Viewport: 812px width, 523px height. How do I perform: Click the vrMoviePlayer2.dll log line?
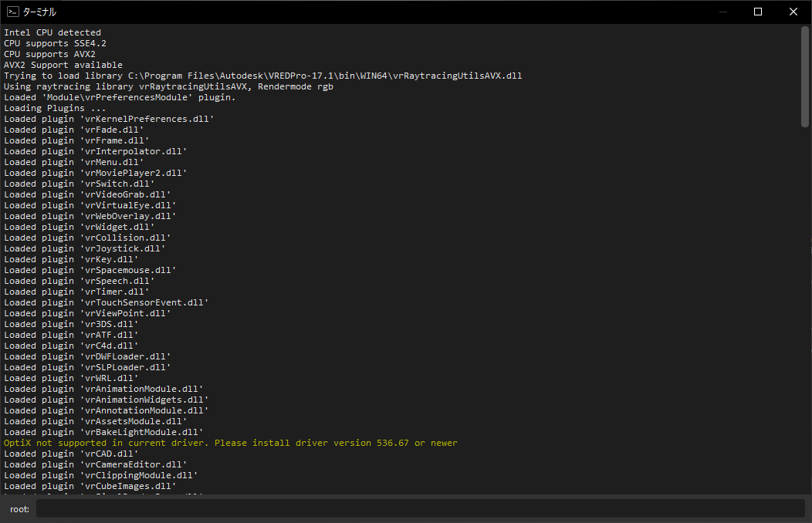[x=95, y=173]
